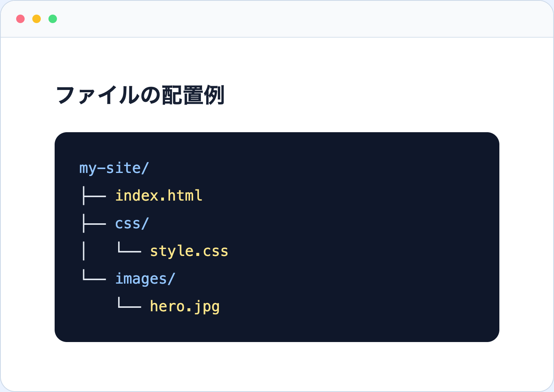The width and height of the screenshot is (554, 392).
Task: Click the green maximize window dot
Action: click(x=53, y=19)
